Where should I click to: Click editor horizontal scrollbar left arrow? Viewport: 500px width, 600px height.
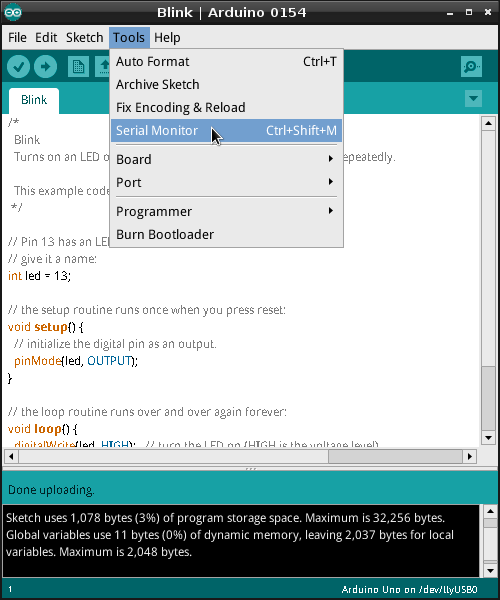[11, 456]
